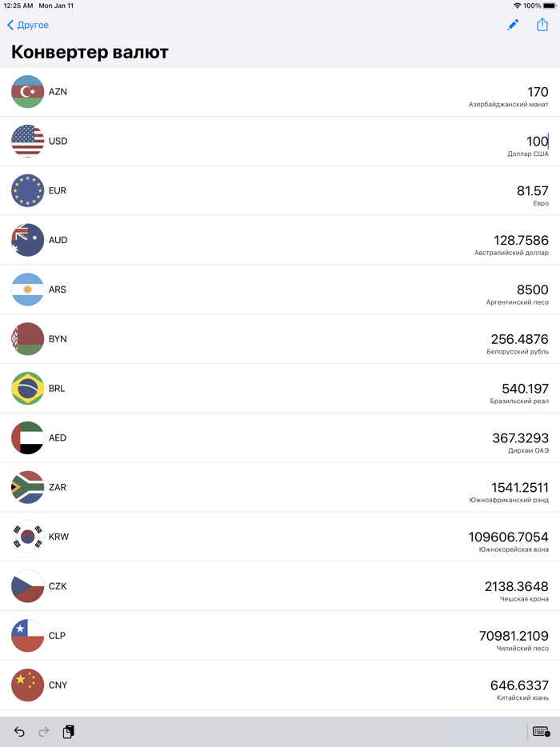Tap the Brazil flag icon
The width and height of the screenshot is (560, 747).
pyautogui.click(x=28, y=389)
